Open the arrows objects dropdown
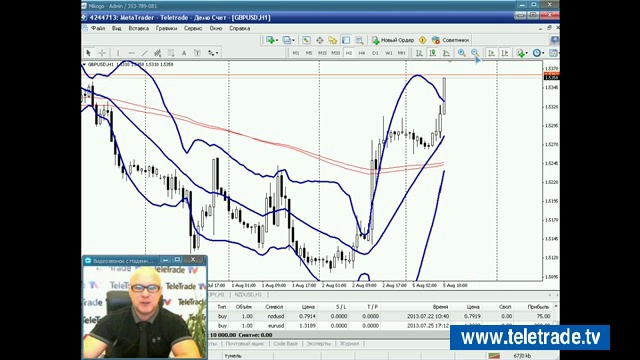This screenshot has height=360, width=640. 213,53
